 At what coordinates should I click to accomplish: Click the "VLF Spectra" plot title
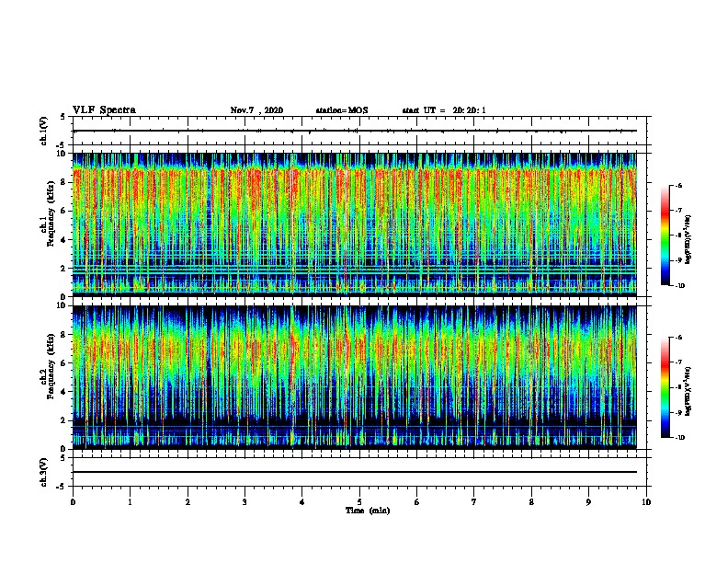point(104,110)
